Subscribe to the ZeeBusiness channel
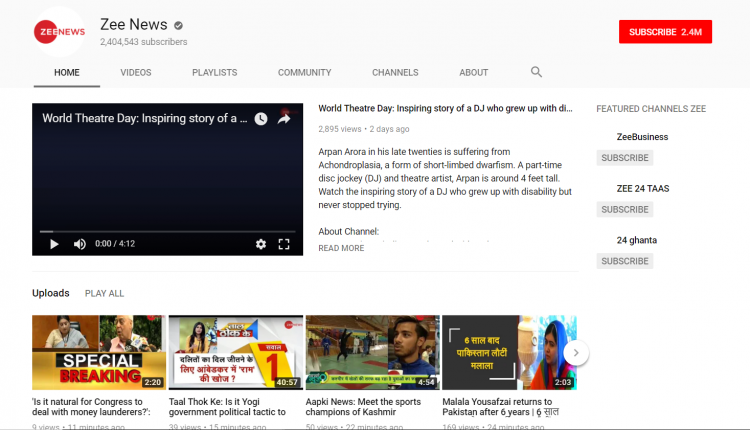Viewport: 750px width, 430px height. coord(625,158)
